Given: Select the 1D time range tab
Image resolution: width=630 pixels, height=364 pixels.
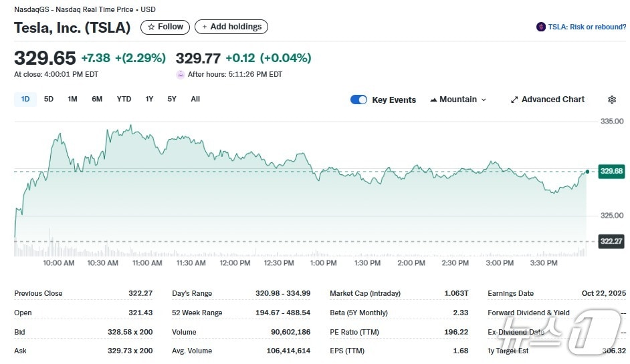Looking at the screenshot, I should click(x=25, y=100).
